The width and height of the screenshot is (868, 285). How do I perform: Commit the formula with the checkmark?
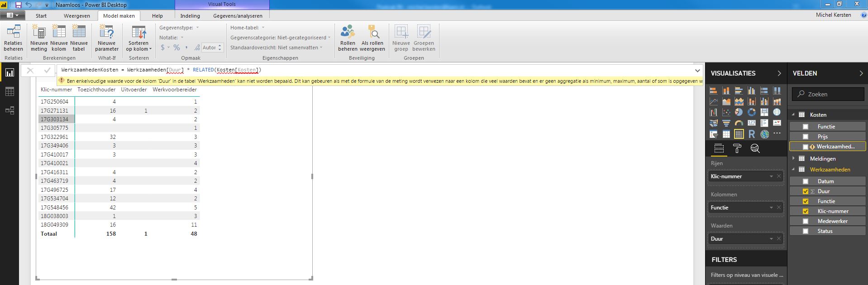pos(47,70)
